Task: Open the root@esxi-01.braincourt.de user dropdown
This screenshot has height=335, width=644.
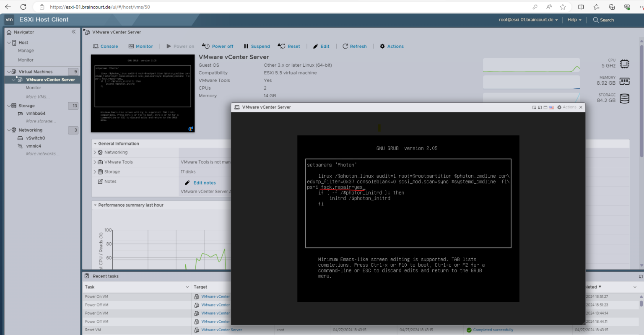Action: tap(528, 20)
